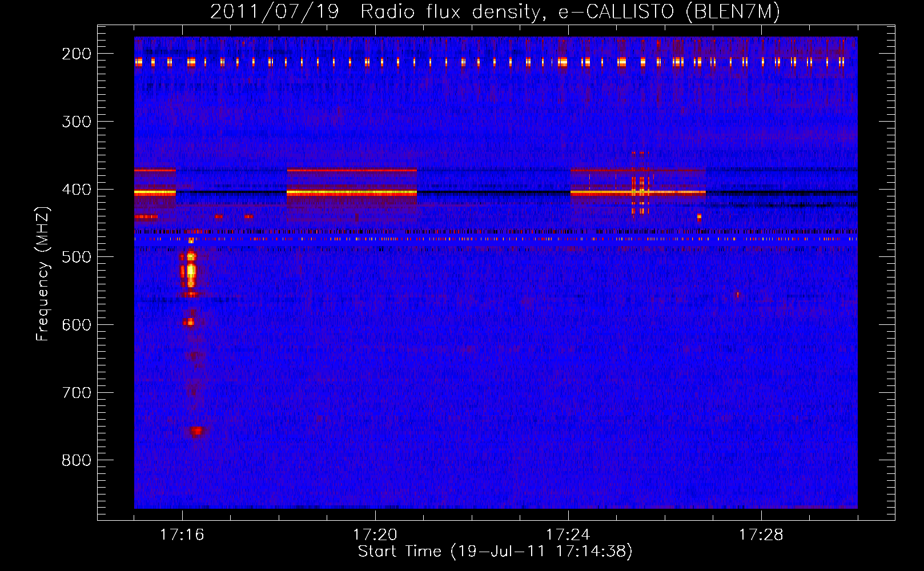The width and height of the screenshot is (924, 571).
Task: Click the 17:28 time tick label
Action: click(761, 535)
